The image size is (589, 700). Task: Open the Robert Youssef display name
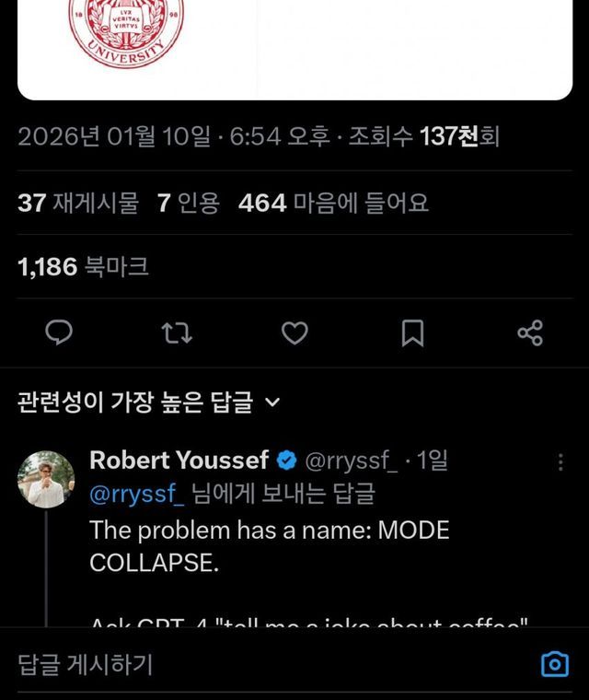tap(179, 461)
